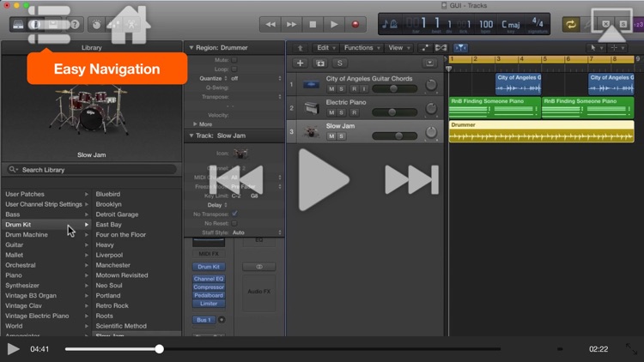Click the Duplicate Track button

320,63
